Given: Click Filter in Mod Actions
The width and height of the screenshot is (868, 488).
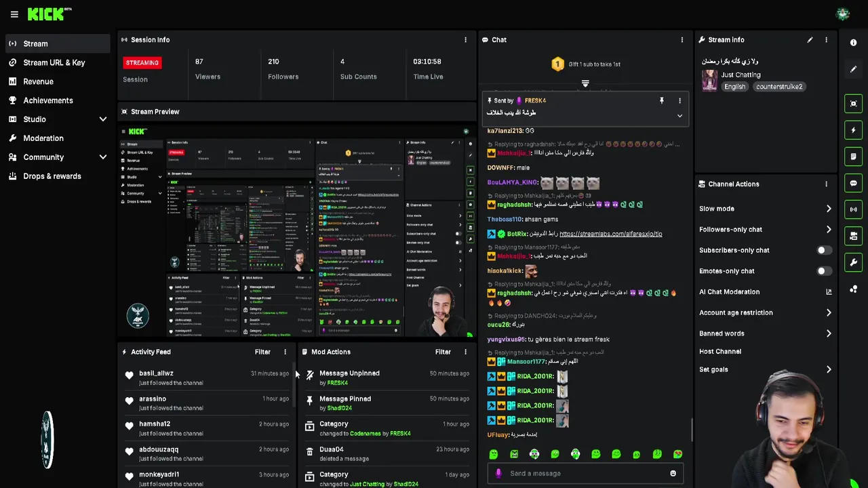Looking at the screenshot, I should (443, 352).
